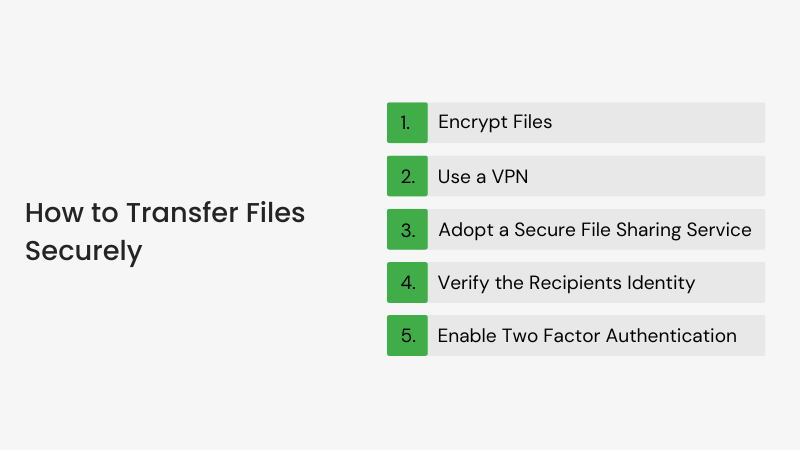Select the green number 3 box
The image size is (800, 450).
[x=407, y=229]
